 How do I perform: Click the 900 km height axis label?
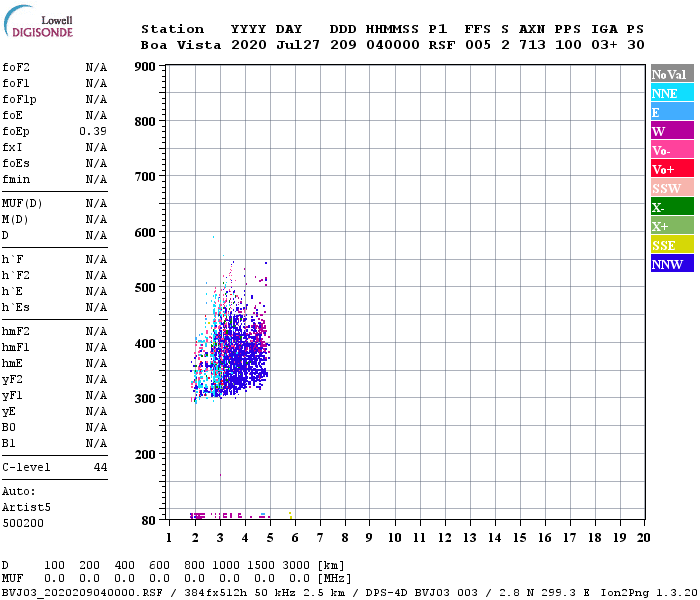(145, 67)
